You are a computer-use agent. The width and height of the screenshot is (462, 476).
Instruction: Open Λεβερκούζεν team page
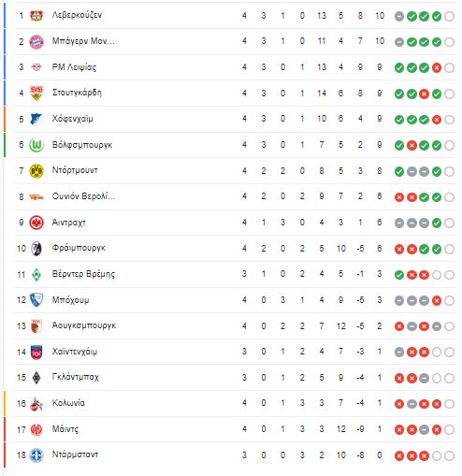(x=77, y=15)
